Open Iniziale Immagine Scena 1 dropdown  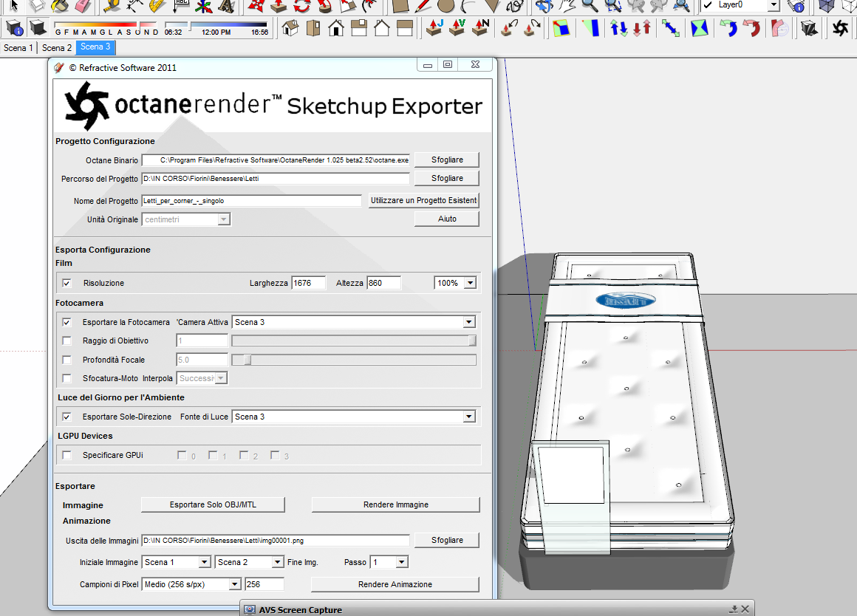click(205, 562)
